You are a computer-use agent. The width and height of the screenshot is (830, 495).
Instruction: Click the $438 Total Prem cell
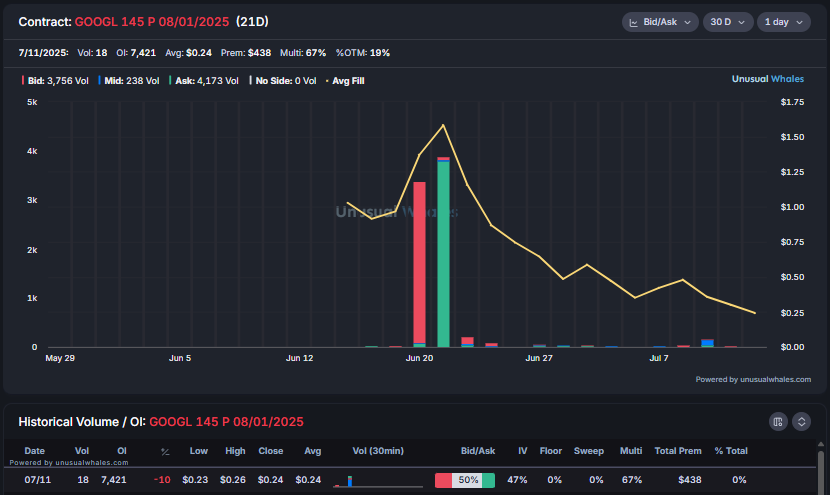690,480
